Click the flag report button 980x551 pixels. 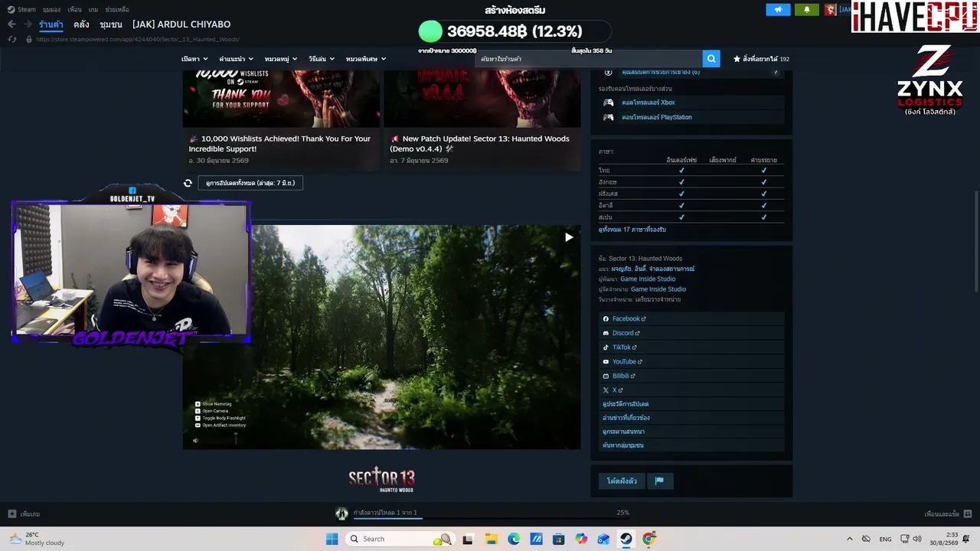coord(659,481)
